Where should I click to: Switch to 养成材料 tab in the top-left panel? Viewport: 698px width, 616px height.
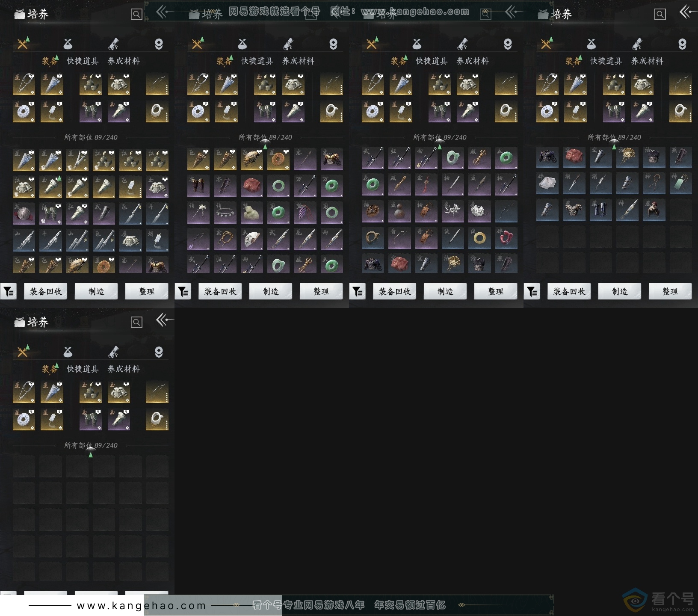(x=124, y=61)
